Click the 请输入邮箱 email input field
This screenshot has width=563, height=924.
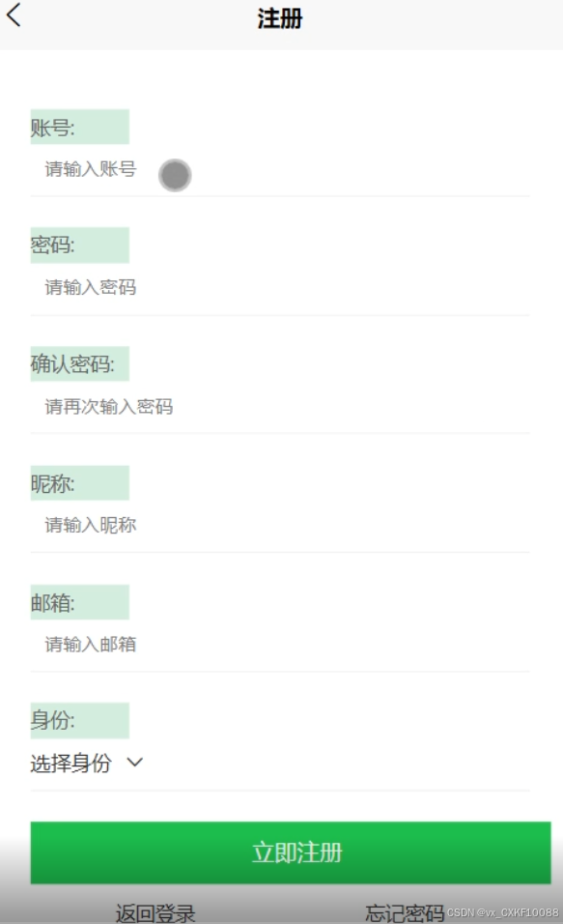coord(280,644)
